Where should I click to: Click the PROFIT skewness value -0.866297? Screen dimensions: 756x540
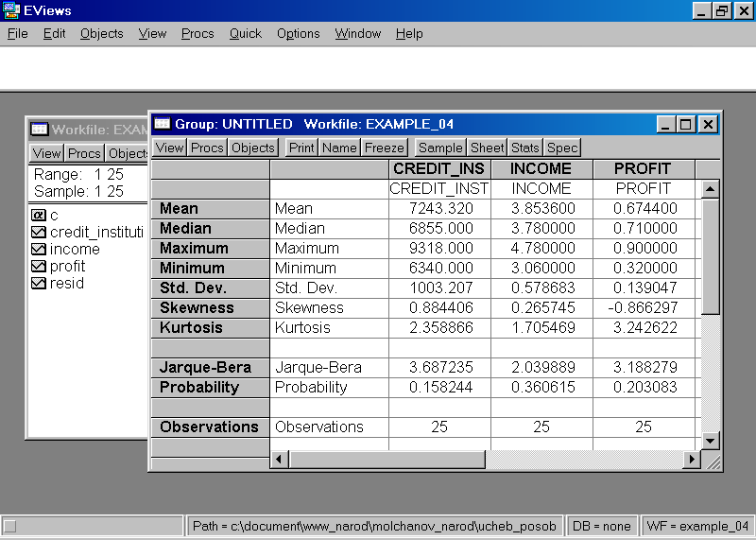point(643,307)
